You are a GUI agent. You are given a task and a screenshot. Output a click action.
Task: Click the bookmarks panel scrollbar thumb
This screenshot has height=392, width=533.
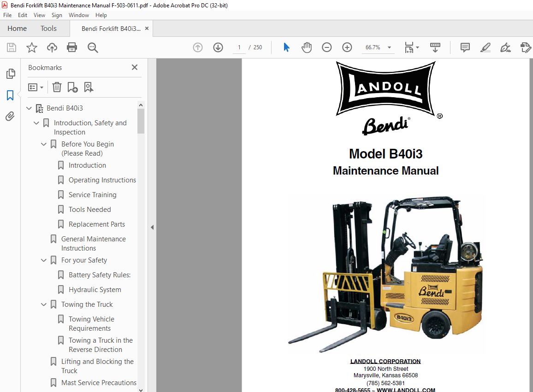pyautogui.click(x=141, y=121)
